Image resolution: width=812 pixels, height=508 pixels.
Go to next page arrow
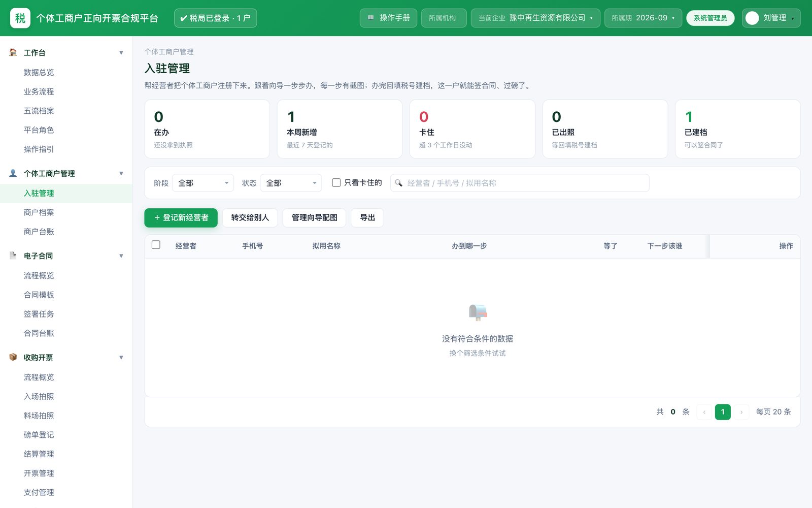coord(741,412)
